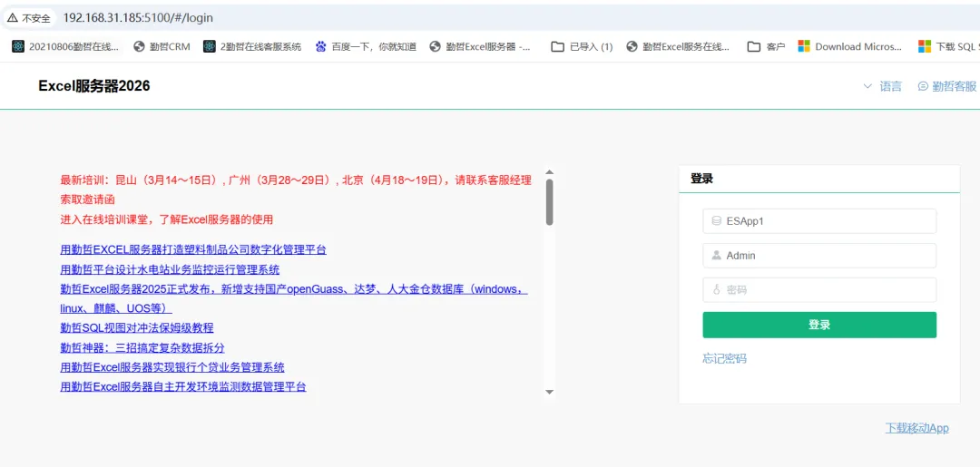Click the URL 192.168.31.185:5100/#/login in address bar
This screenshot has height=467, width=980.
[x=138, y=18]
